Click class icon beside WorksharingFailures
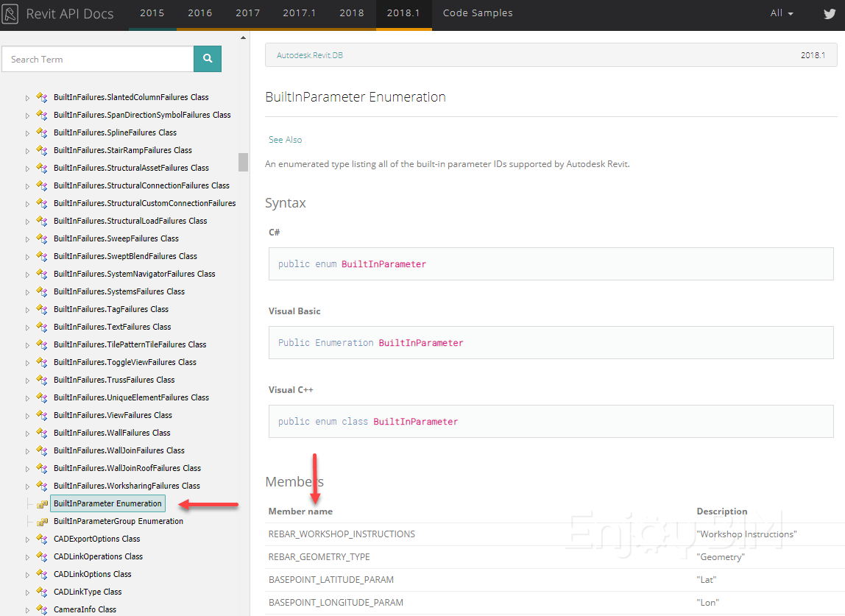 pyautogui.click(x=42, y=486)
